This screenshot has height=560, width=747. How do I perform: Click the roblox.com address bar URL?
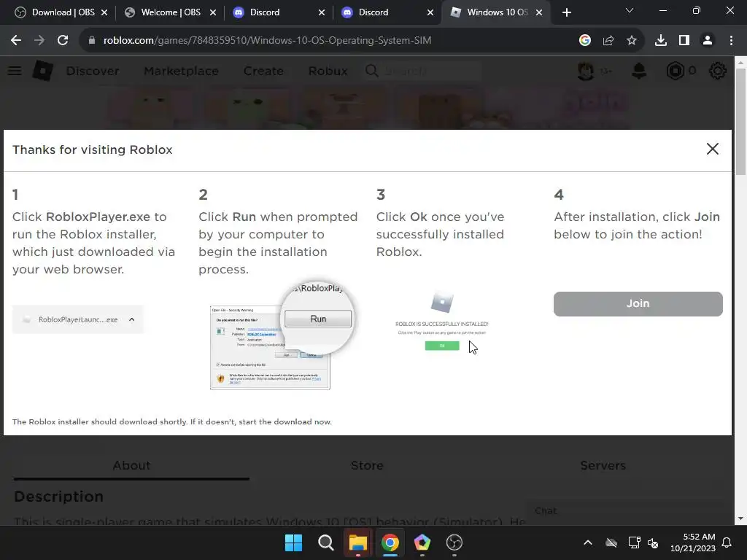click(x=267, y=41)
